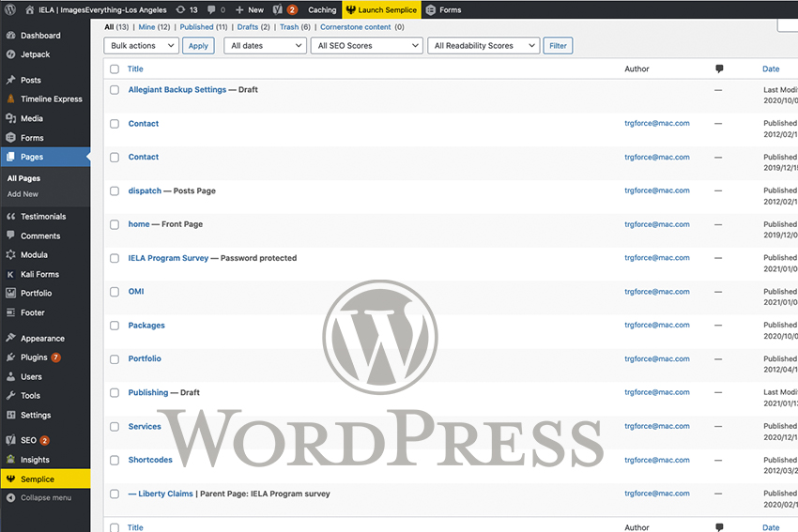Image resolution: width=798 pixels, height=532 pixels.
Task: Open Tools wrench icon
Action: pos(10,395)
